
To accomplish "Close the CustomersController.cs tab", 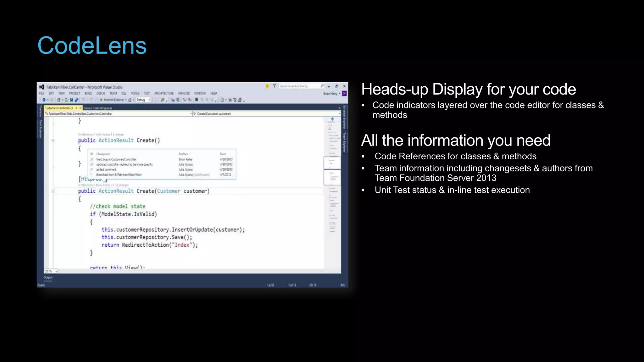I will [80, 108].
